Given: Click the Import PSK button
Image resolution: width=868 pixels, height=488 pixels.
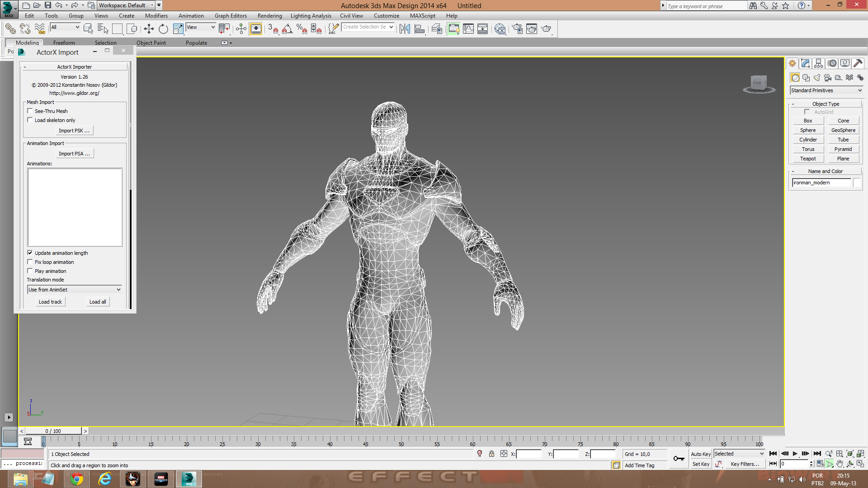Looking at the screenshot, I should pos(75,131).
